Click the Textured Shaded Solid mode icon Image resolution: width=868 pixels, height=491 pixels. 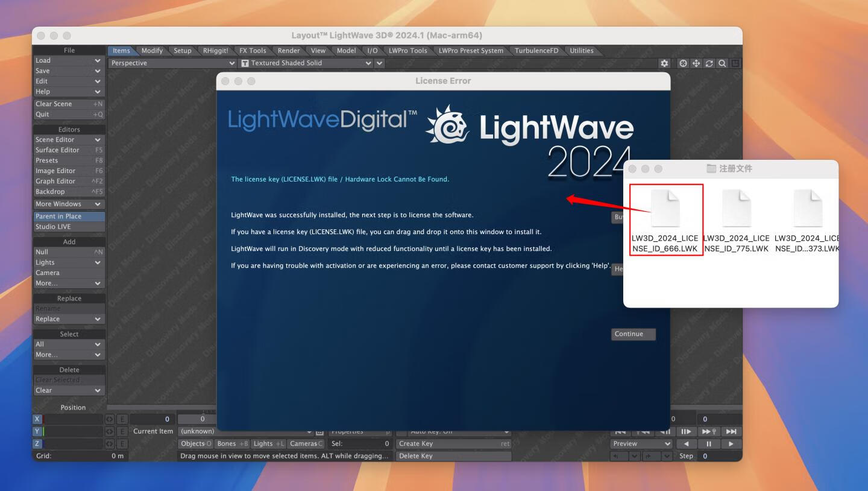(x=245, y=63)
